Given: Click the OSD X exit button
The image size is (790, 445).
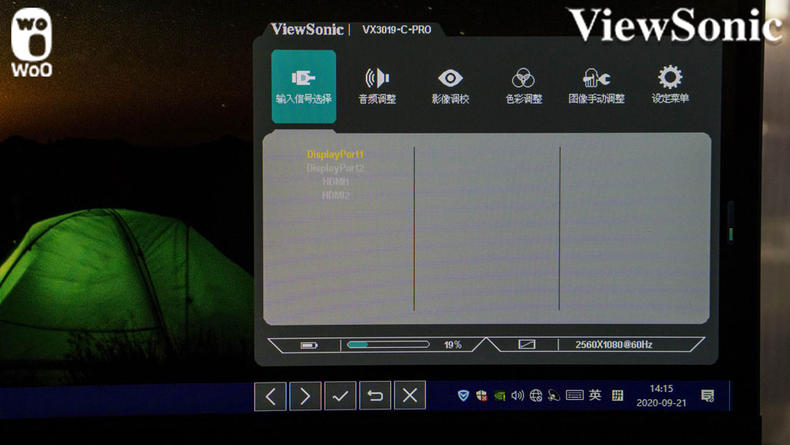Looking at the screenshot, I should point(410,396).
